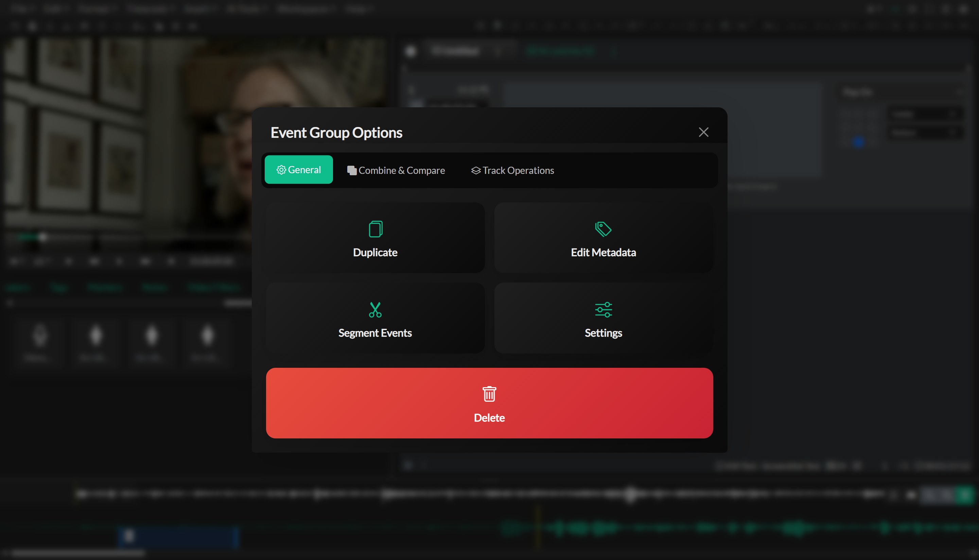Image resolution: width=979 pixels, height=560 pixels.
Task: Delete the event group
Action: [x=489, y=403]
